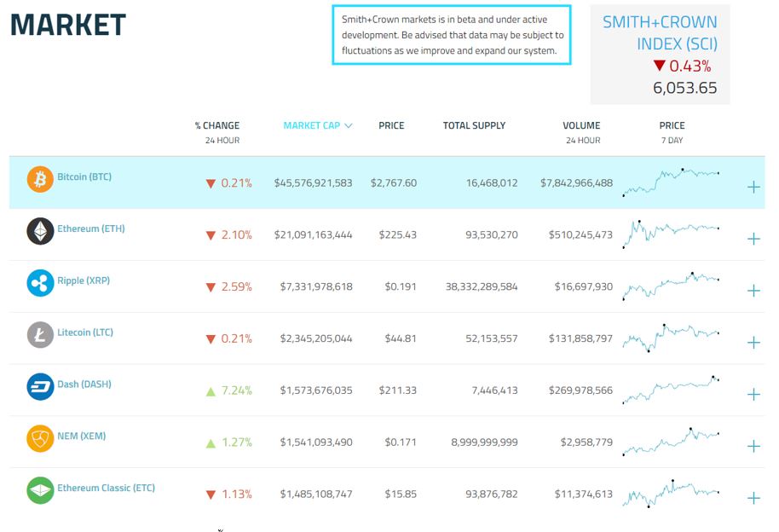Click the Bitcoin orange logo icon

tap(40, 180)
